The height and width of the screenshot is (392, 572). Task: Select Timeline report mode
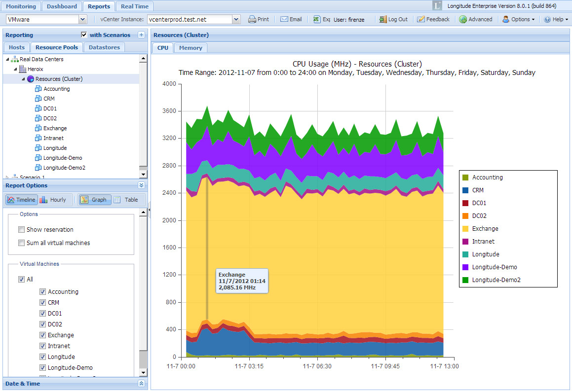21,200
